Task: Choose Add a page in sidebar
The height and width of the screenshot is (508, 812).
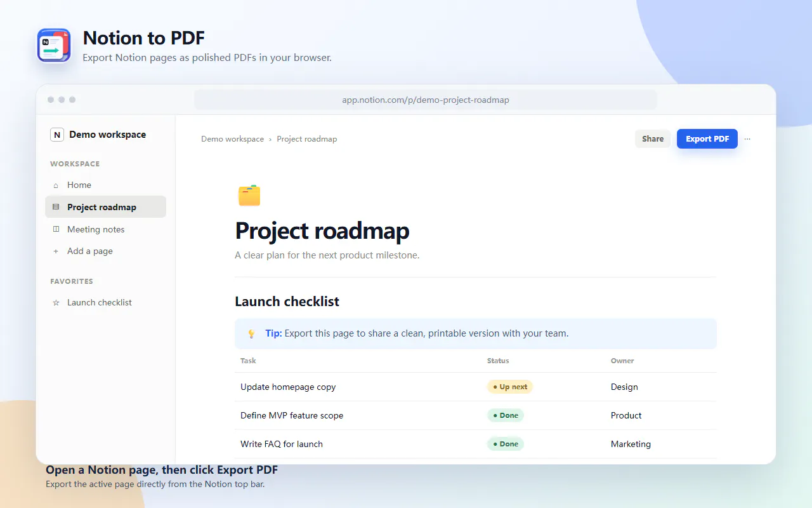Action: click(x=105, y=251)
